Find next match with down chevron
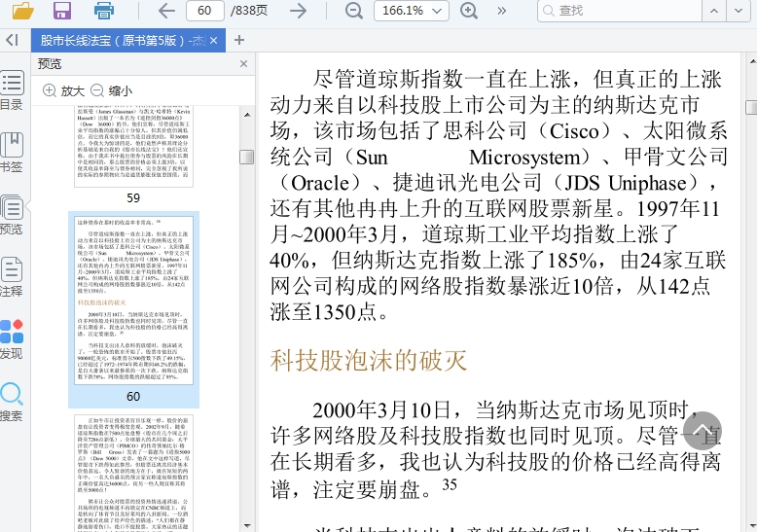 [x=739, y=11]
